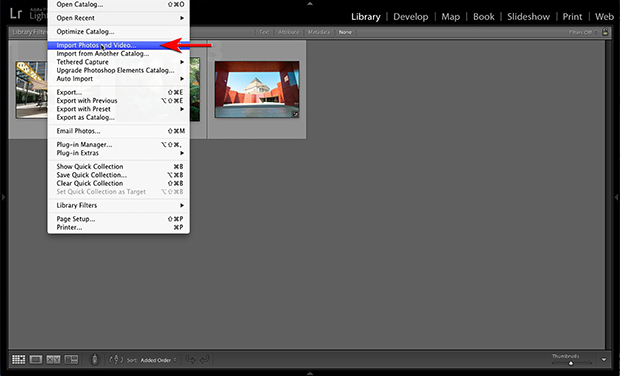Switch to Web module
620x376 pixels.
(604, 17)
